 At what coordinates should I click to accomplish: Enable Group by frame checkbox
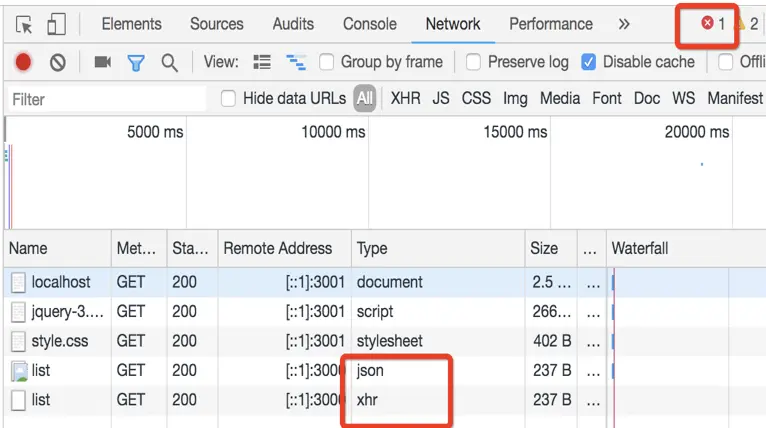pyautogui.click(x=326, y=62)
